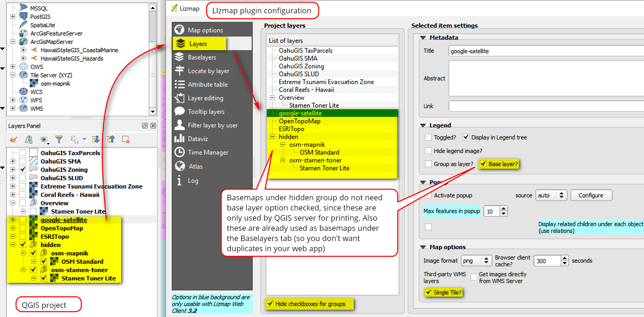
Task: Expand the PostGIS browser node
Action: (13, 16)
